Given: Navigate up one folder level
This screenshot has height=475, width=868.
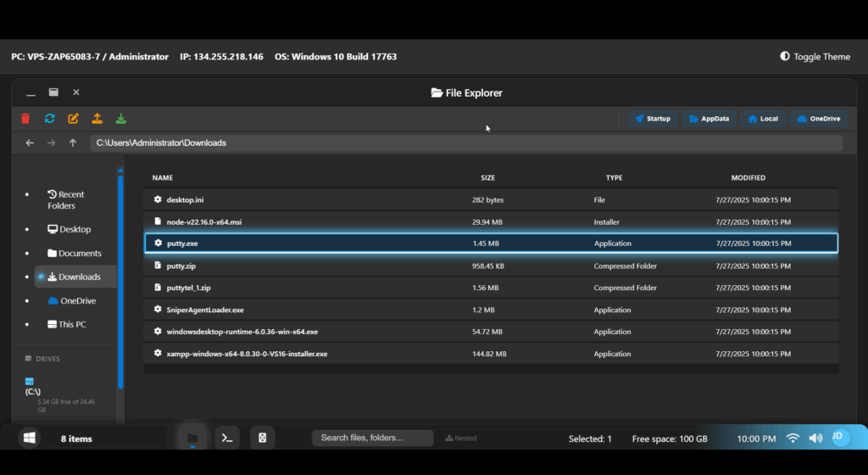Looking at the screenshot, I should (x=73, y=143).
